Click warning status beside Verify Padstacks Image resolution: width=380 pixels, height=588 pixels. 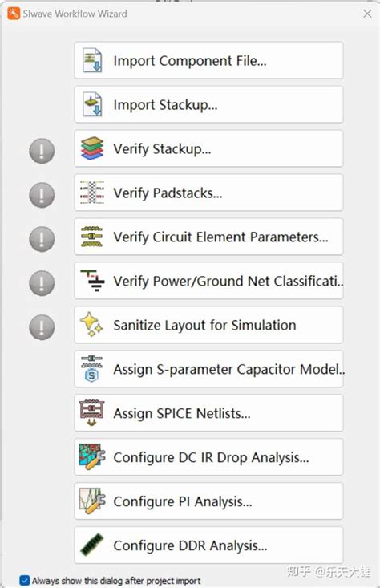click(42, 195)
